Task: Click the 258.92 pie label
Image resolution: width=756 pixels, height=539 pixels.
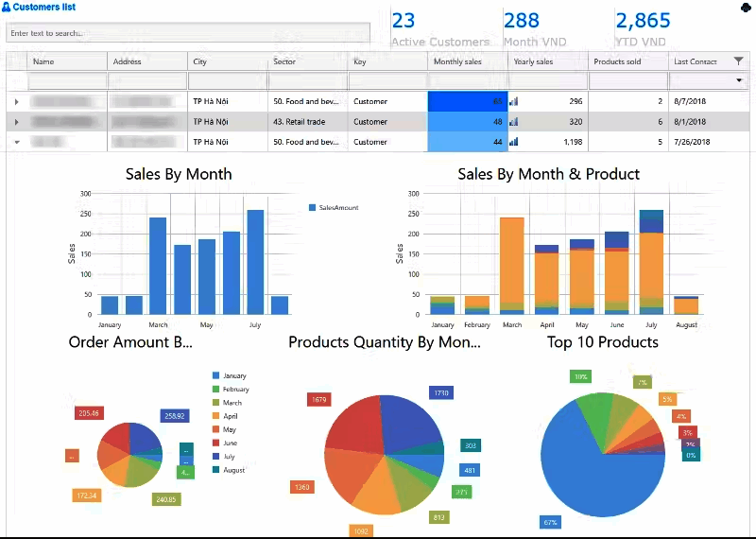Action: point(175,416)
